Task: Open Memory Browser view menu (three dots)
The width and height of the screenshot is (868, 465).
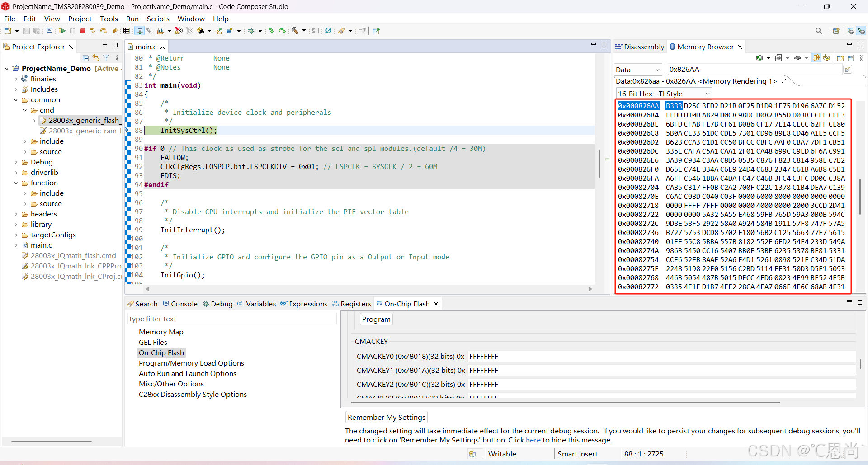Action: pyautogui.click(x=861, y=58)
